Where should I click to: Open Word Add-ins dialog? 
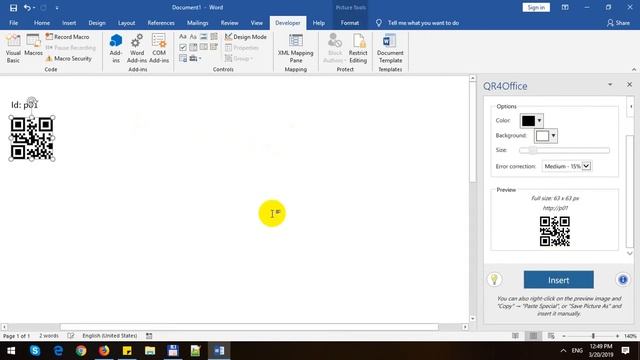point(137,48)
